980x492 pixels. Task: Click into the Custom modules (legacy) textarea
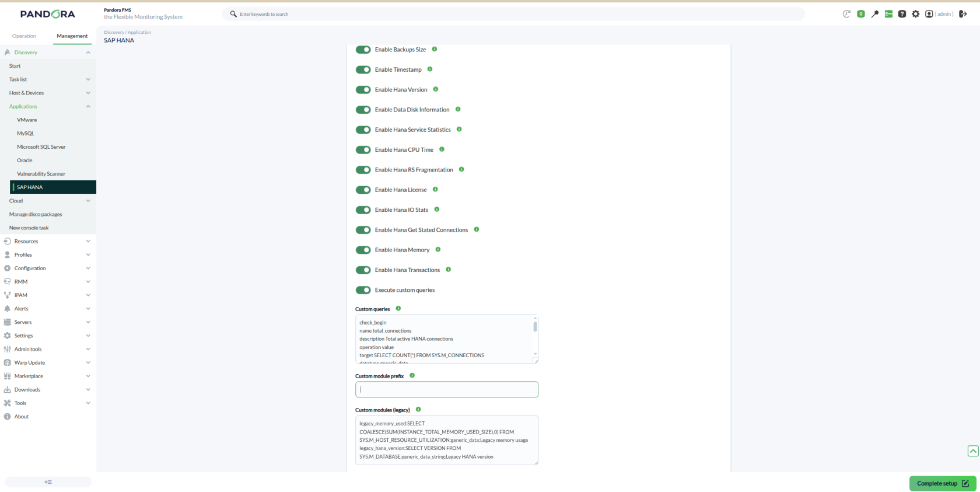pyautogui.click(x=447, y=440)
